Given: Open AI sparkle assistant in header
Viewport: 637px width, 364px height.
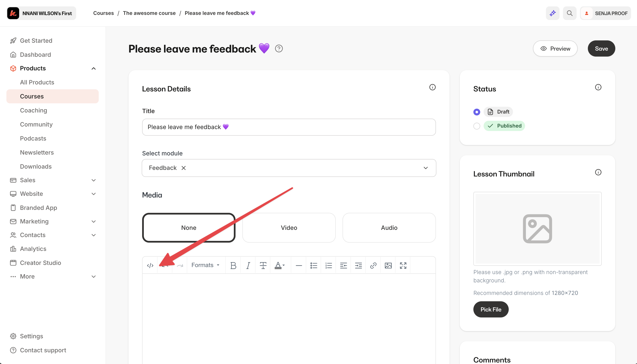Looking at the screenshot, I should (x=553, y=13).
